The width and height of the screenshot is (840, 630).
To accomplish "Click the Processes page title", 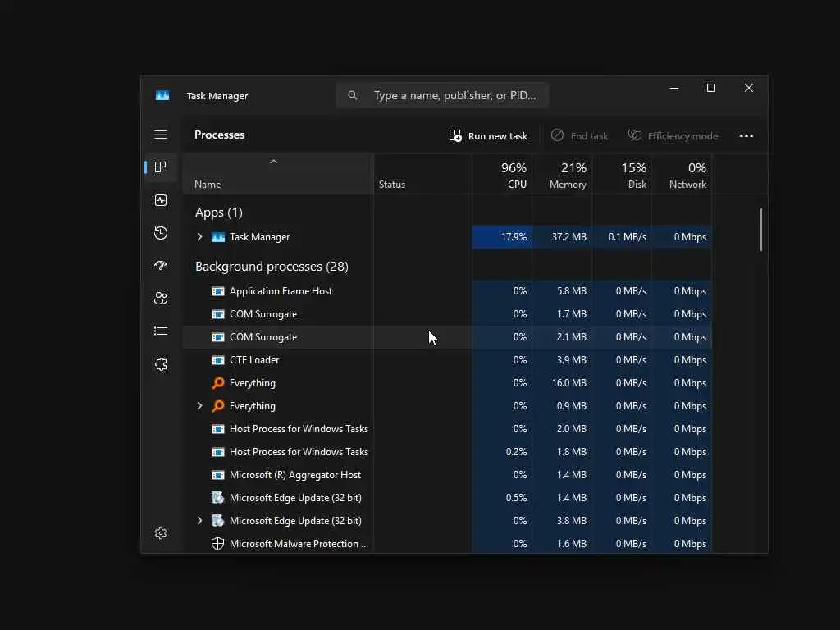I will (219, 135).
